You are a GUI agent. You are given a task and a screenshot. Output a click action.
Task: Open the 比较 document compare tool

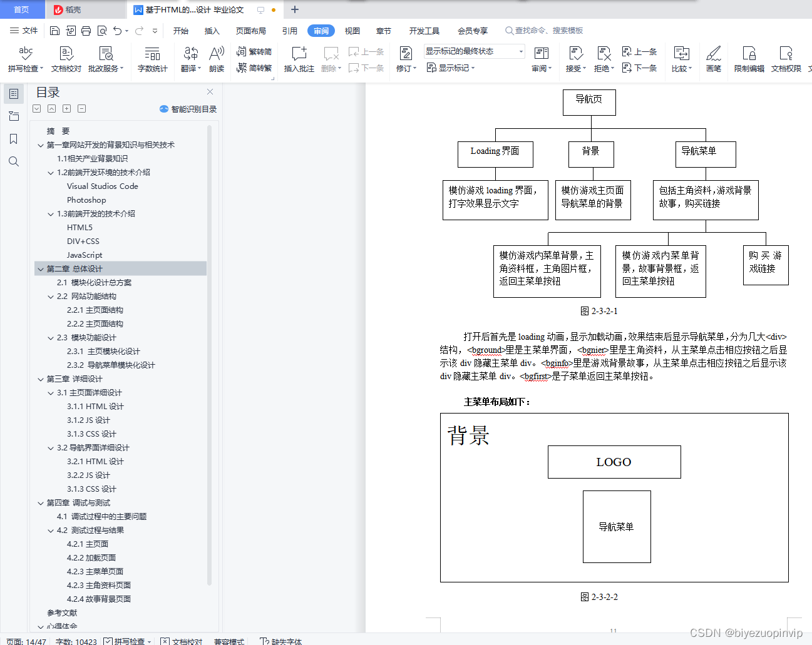pos(681,58)
